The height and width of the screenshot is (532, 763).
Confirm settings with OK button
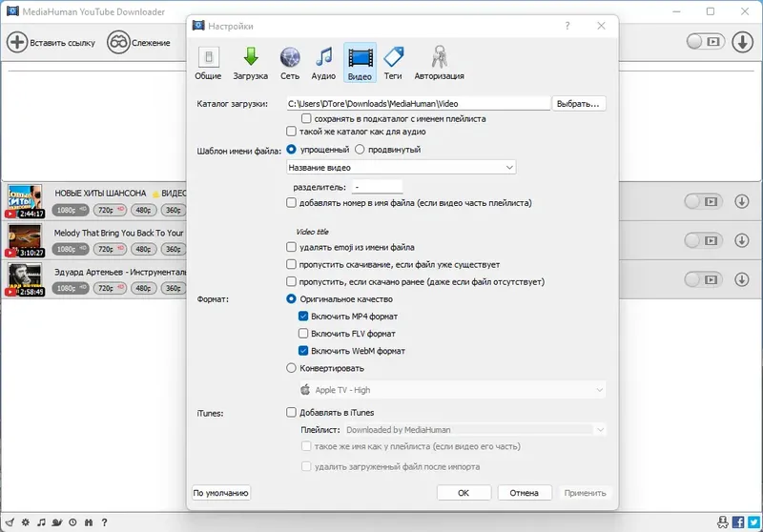tap(464, 493)
